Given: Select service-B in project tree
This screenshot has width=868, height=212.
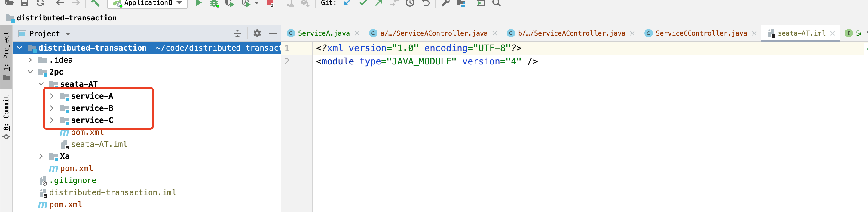Looking at the screenshot, I should (92, 108).
